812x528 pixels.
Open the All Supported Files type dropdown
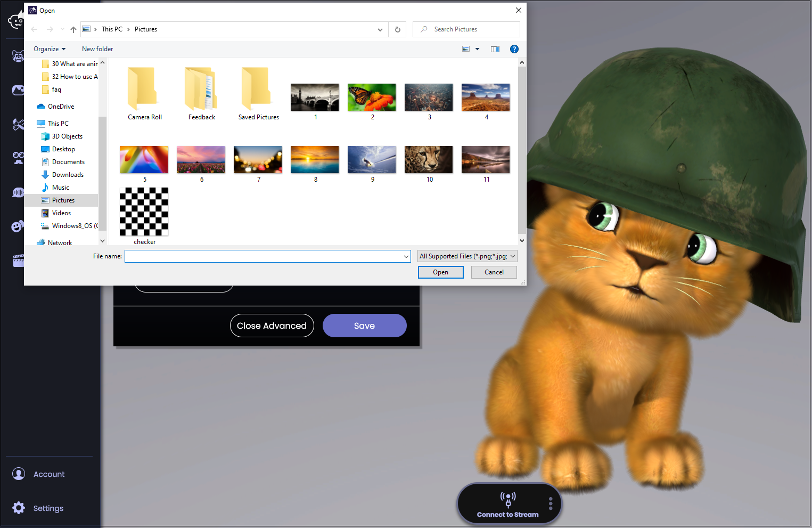467,256
